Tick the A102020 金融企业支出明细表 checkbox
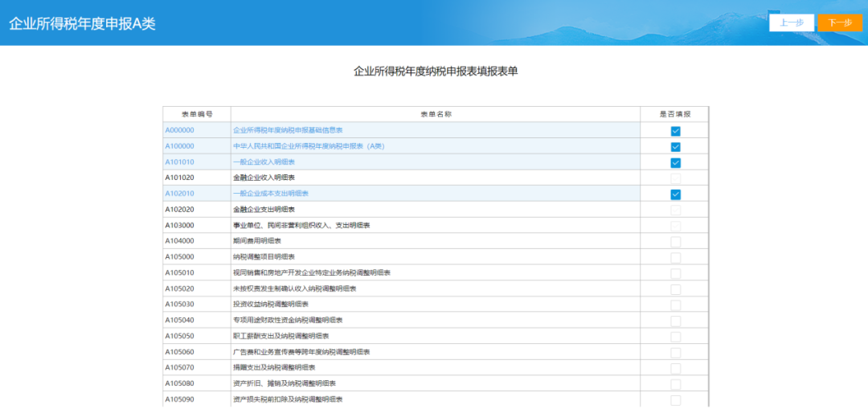868x409 pixels. coord(675,211)
